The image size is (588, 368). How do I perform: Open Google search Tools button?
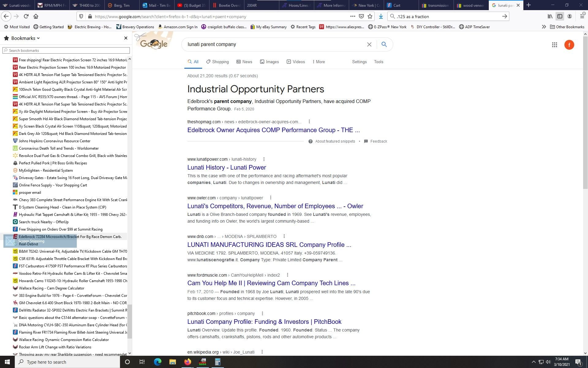click(x=379, y=62)
